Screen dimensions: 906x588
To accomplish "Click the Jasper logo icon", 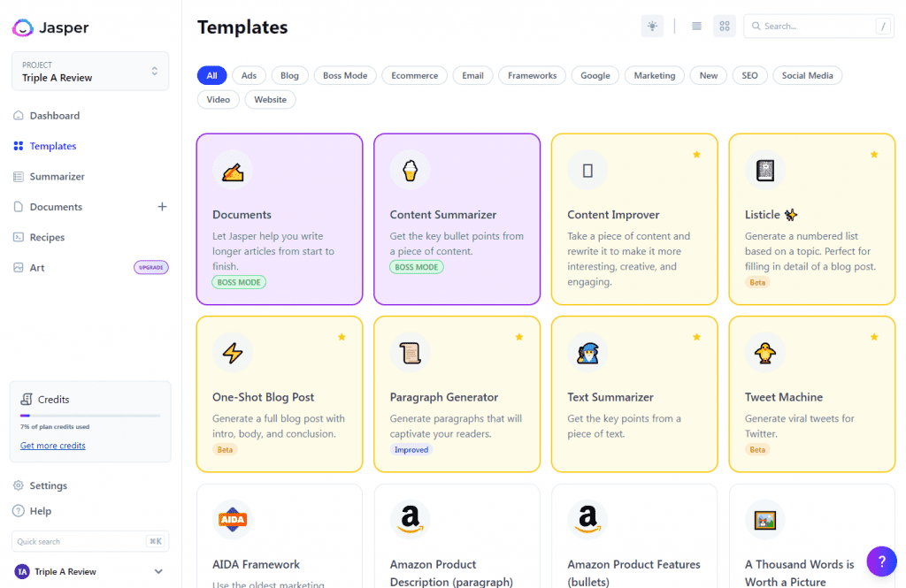I will point(23,27).
